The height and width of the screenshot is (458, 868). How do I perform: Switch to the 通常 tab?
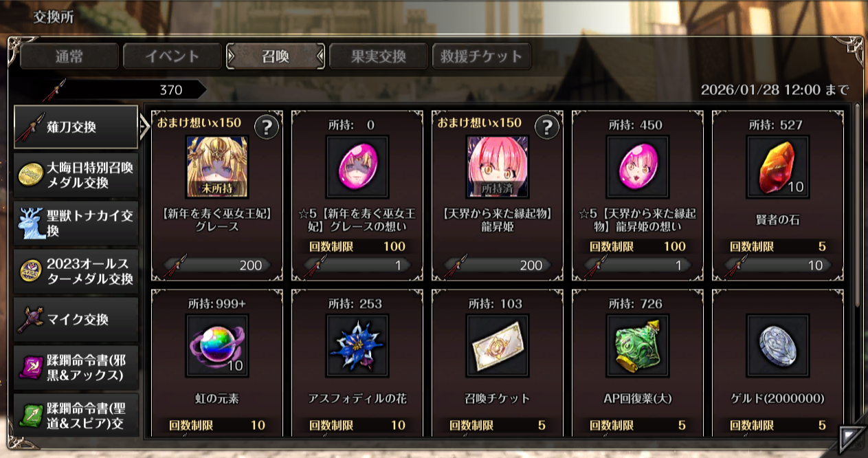pyautogui.click(x=69, y=56)
